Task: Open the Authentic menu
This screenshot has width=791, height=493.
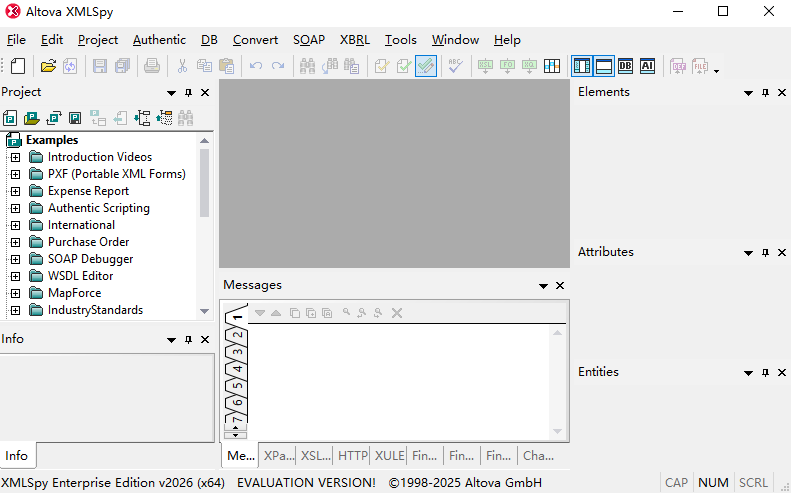Action: 159,39
